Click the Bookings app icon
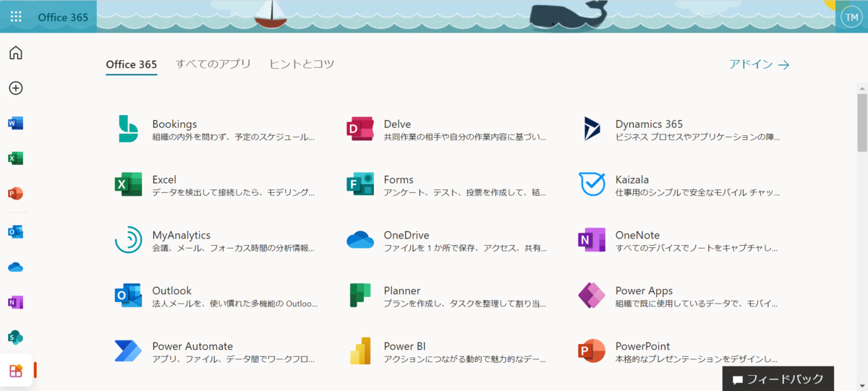This screenshot has height=391, width=868. (128, 129)
